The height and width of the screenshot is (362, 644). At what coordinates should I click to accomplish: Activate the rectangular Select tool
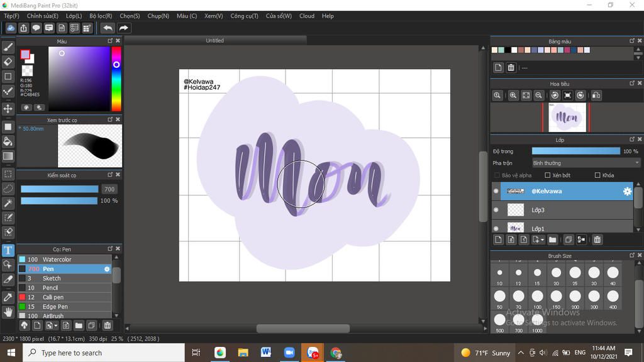8,174
